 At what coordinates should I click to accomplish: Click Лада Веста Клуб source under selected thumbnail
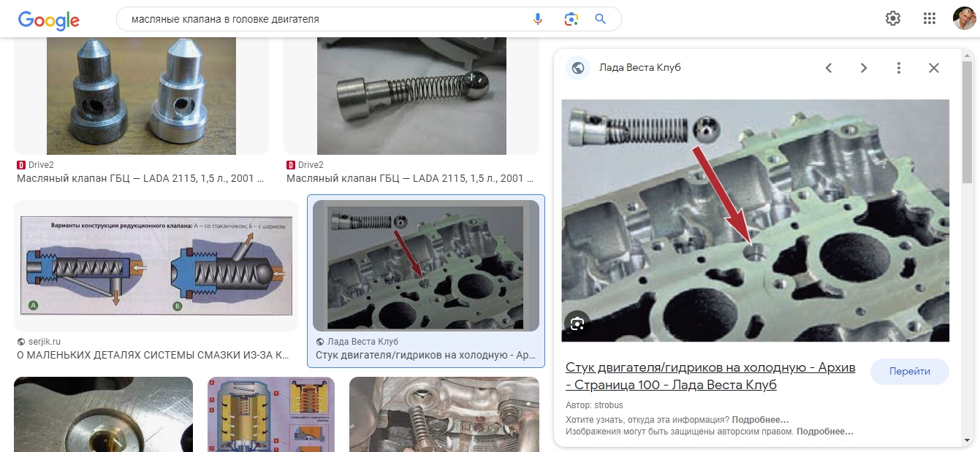pos(357,342)
